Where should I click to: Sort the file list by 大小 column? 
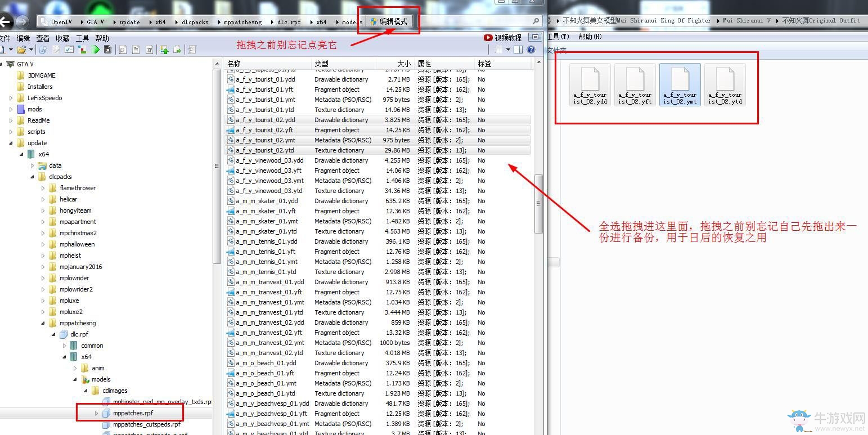pos(395,64)
